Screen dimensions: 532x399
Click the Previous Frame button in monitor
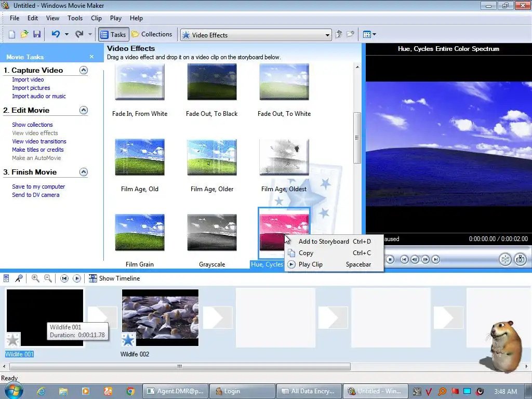pyautogui.click(x=415, y=260)
